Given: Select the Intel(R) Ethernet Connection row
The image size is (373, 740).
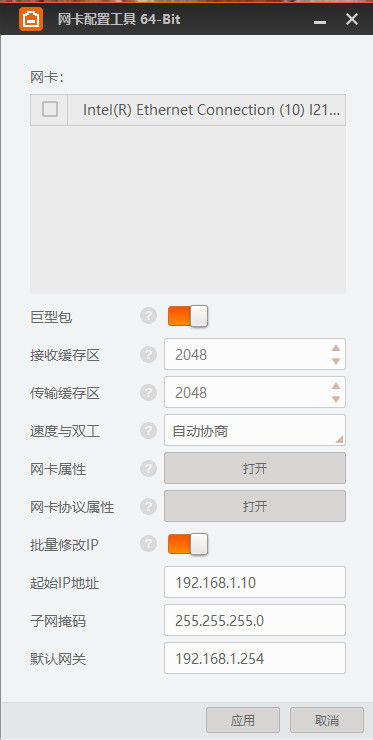Looking at the screenshot, I should [x=188, y=110].
